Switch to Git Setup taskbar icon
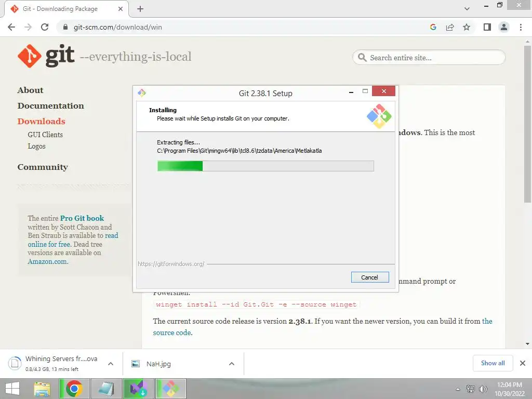This screenshot has height=399, width=532. (171, 389)
